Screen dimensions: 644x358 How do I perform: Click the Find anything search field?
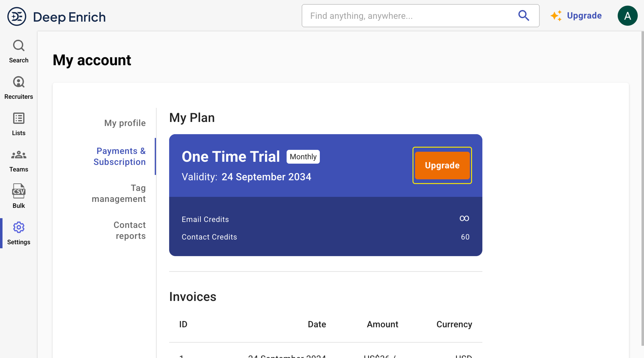pyautogui.click(x=410, y=16)
